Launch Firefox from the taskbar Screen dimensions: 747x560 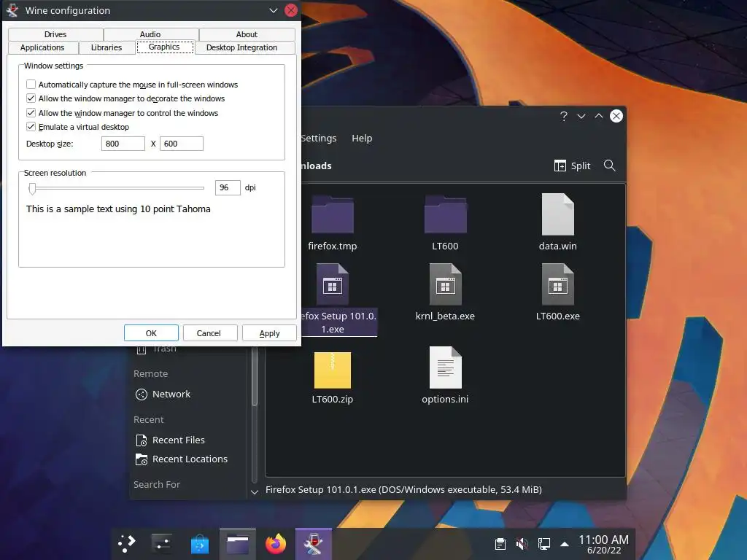click(x=276, y=544)
